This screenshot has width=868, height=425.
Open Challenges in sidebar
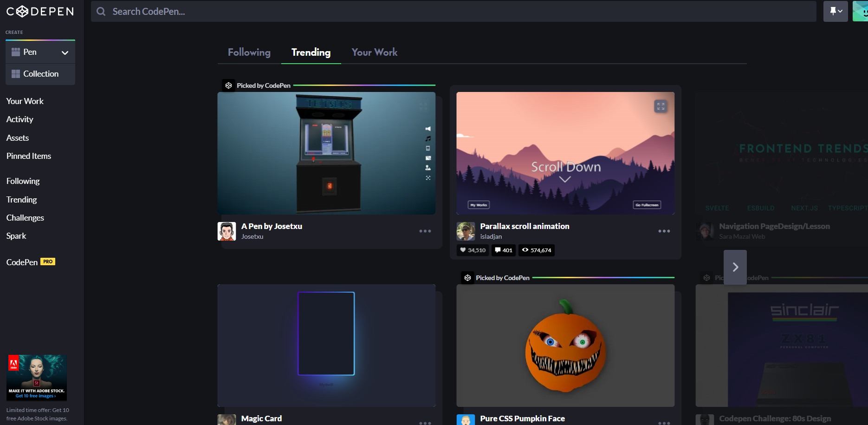25,218
